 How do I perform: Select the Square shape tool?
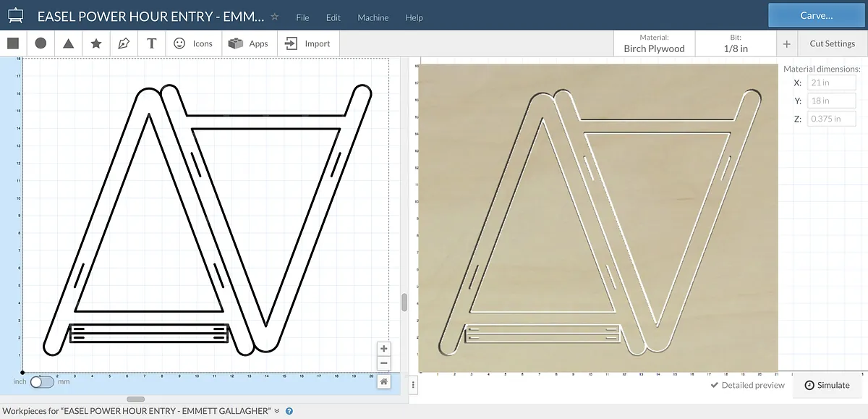pos(13,43)
